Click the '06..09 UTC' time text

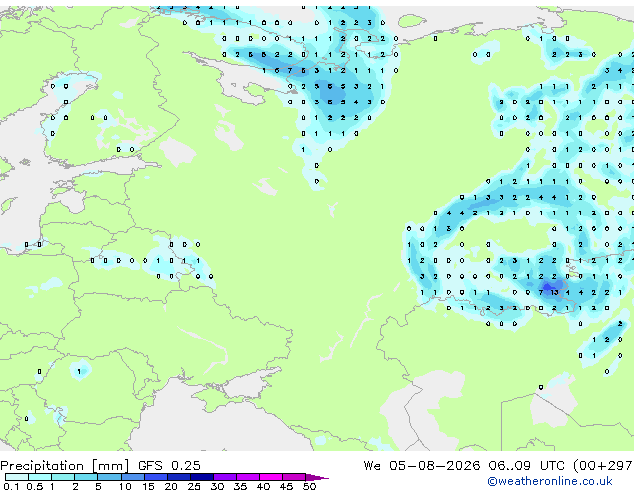click(x=526, y=465)
